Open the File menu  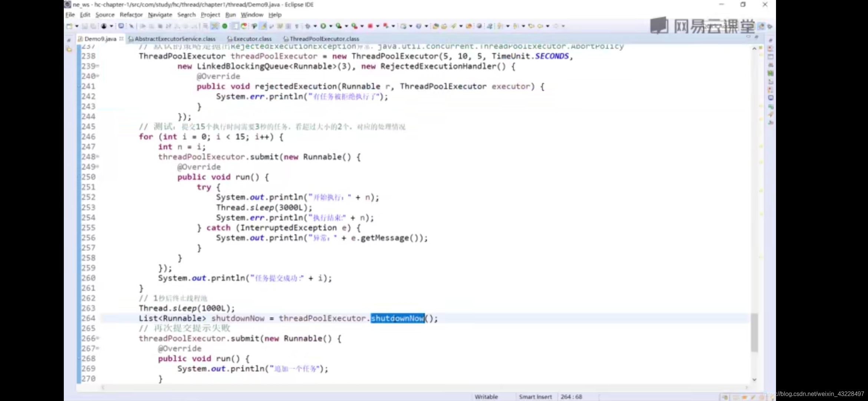coord(70,15)
